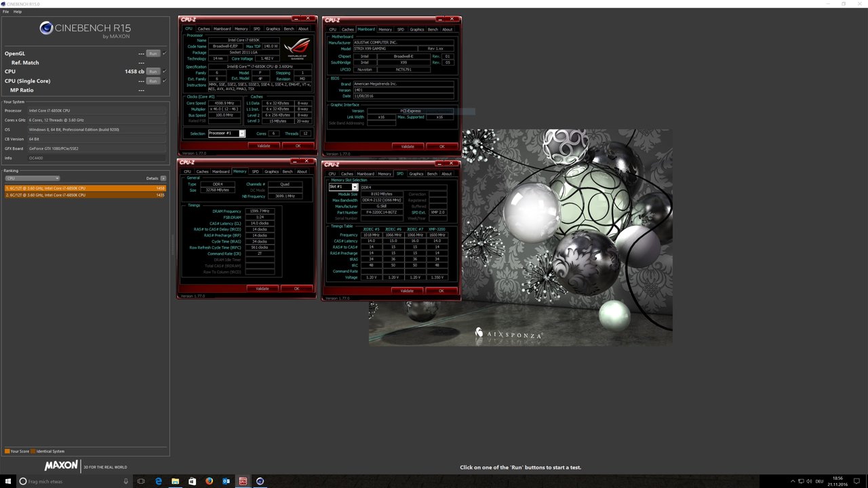
Task: Click OK in CPU-Z CPU window
Action: tap(298, 146)
